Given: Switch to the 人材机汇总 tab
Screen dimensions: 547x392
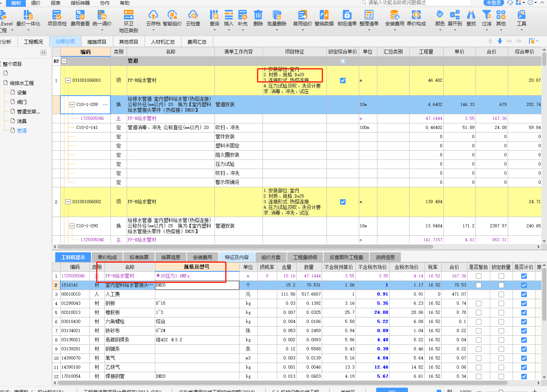Looking at the screenshot, I should click(x=163, y=42).
